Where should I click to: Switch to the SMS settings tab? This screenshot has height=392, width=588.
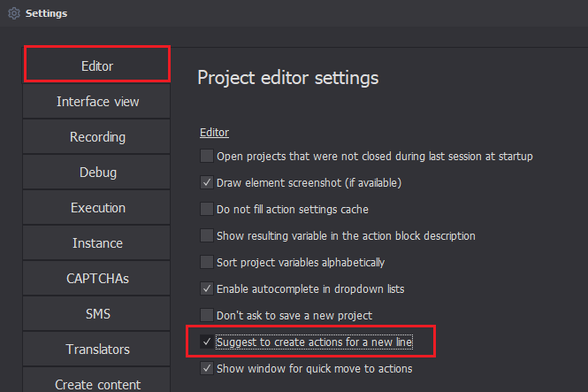[x=97, y=314]
